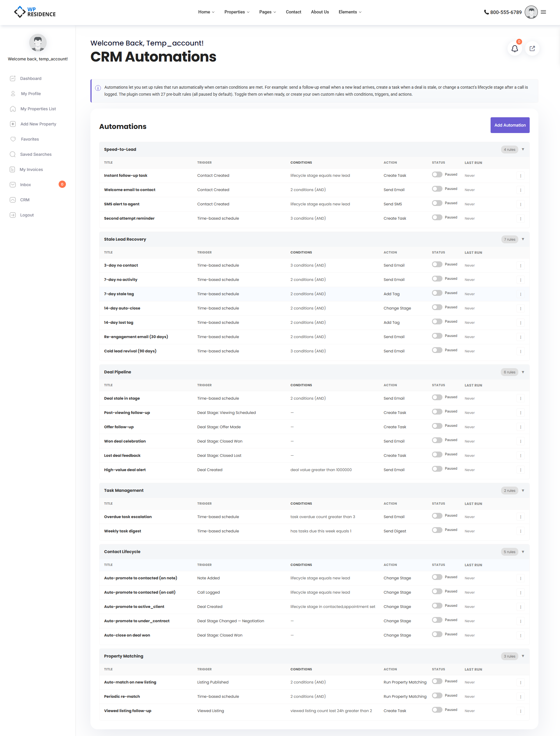Click the Add Automation button

point(510,125)
